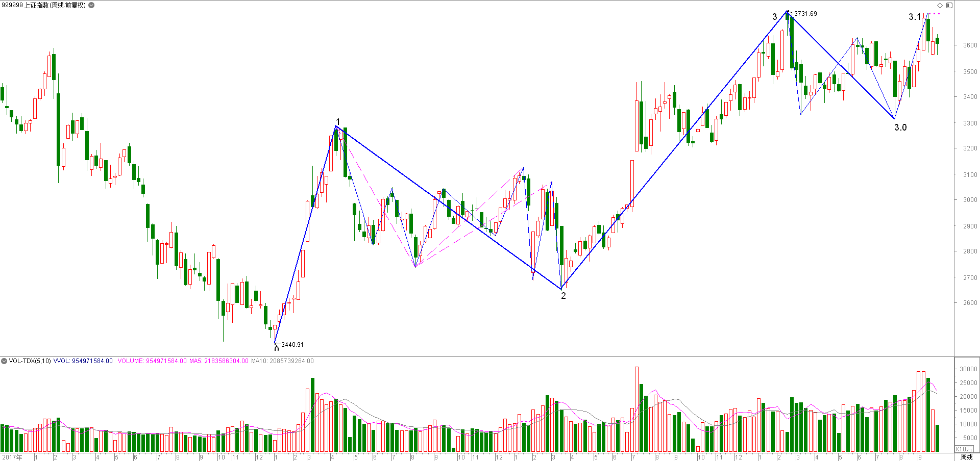Click the 3731.69 high price label

805,14
